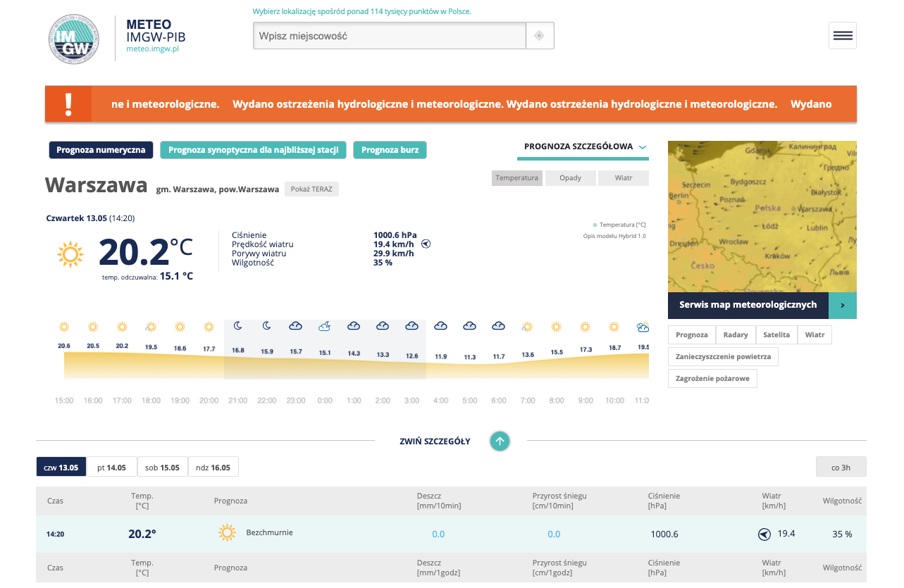
Task: Click the Warszawa city heading
Action: [x=97, y=185]
